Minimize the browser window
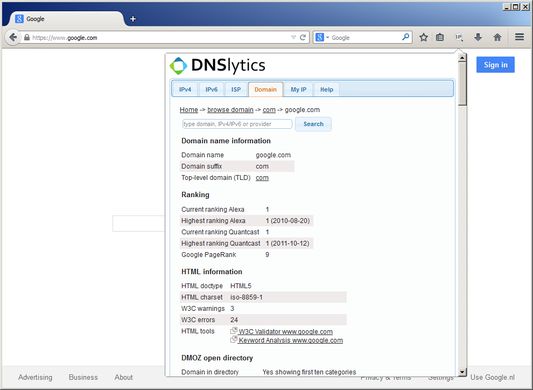Image resolution: width=533 pixels, height=390 pixels. pyautogui.click(x=507, y=6)
